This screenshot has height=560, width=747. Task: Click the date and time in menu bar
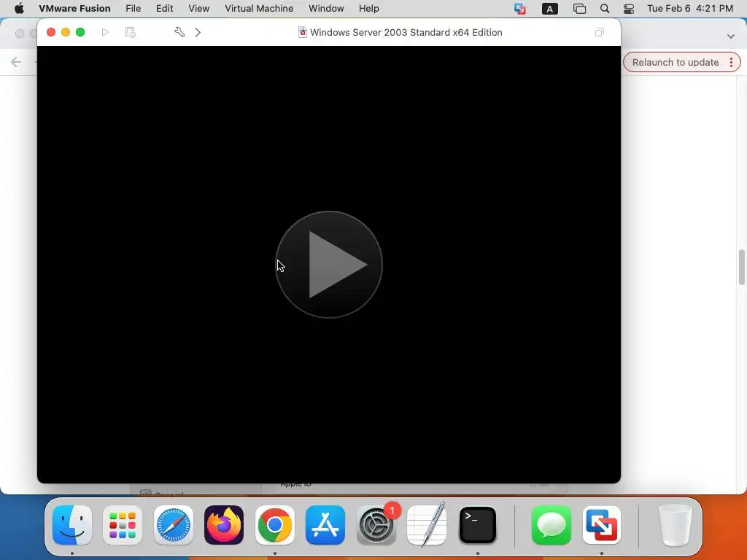click(x=690, y=9)
